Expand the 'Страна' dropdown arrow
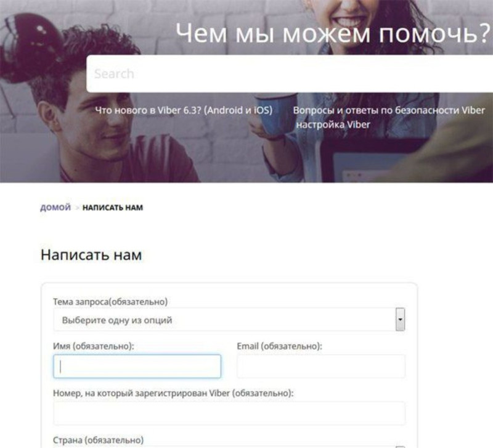 tap(400, 447)
